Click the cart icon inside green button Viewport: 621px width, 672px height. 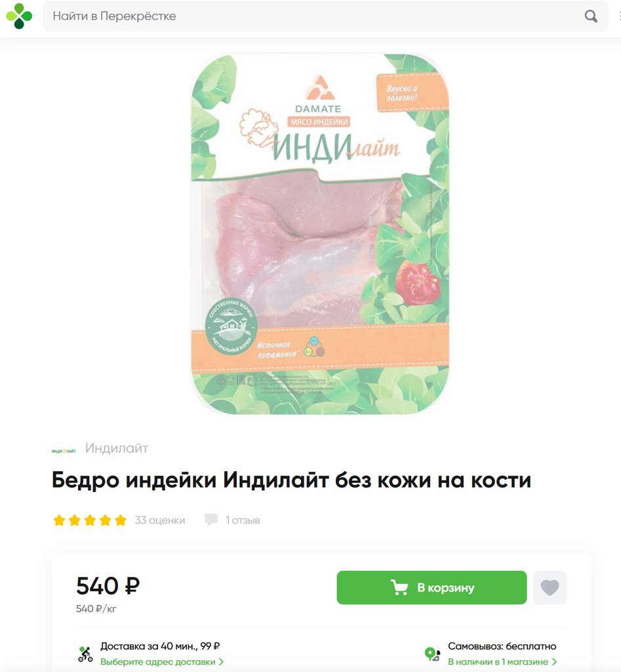click(399, 587)
